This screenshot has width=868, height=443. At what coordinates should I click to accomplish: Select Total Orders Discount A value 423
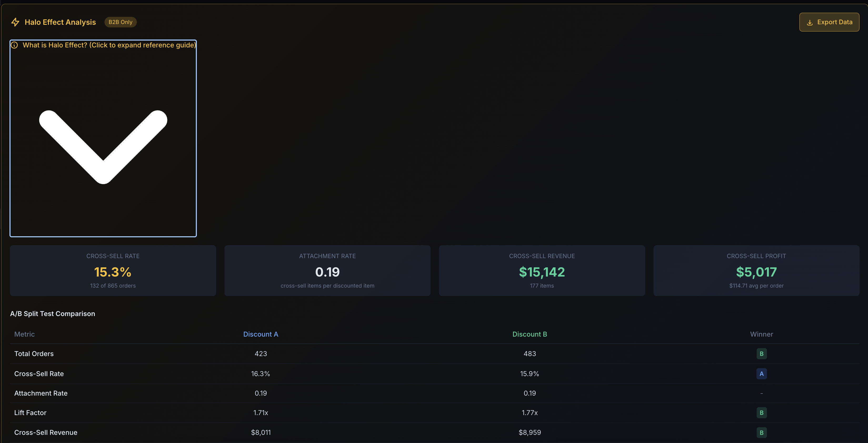tap(261, 354)
